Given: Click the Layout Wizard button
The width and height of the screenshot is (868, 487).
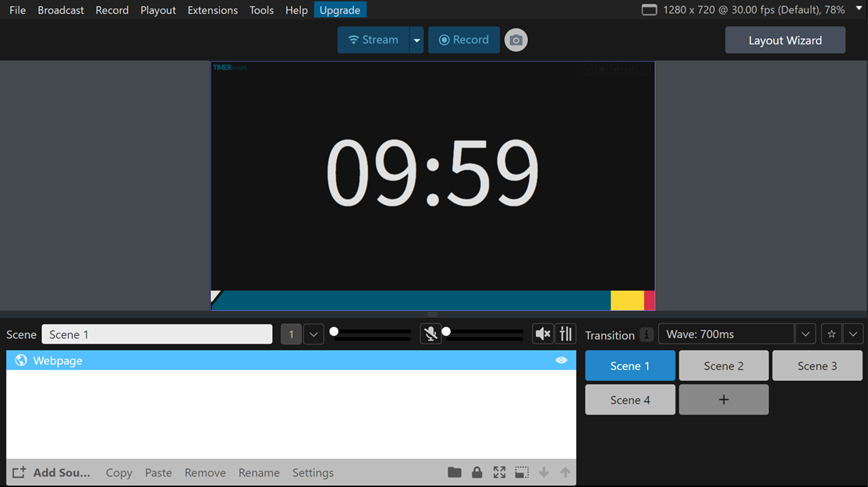Looking at the screenshot, I should click(x=785, y=41).
